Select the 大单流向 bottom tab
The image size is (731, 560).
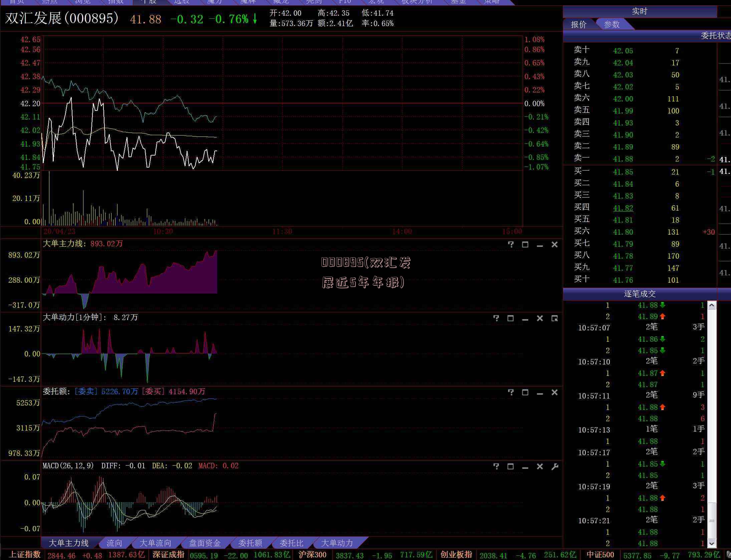tap(155, 543)
